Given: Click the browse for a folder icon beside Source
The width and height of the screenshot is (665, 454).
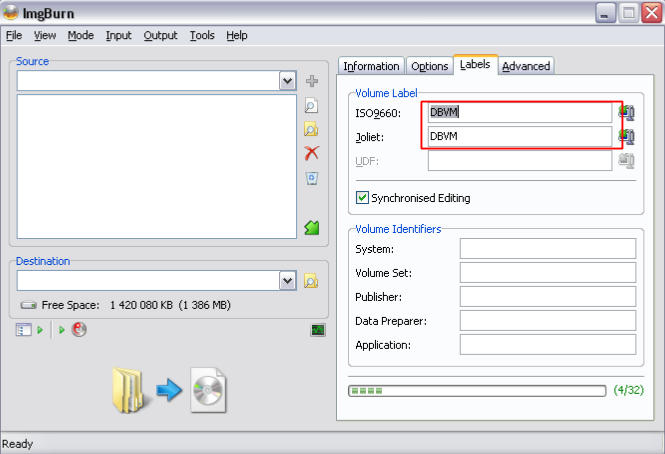Looking at the screenshot, I should pos(311,129).
